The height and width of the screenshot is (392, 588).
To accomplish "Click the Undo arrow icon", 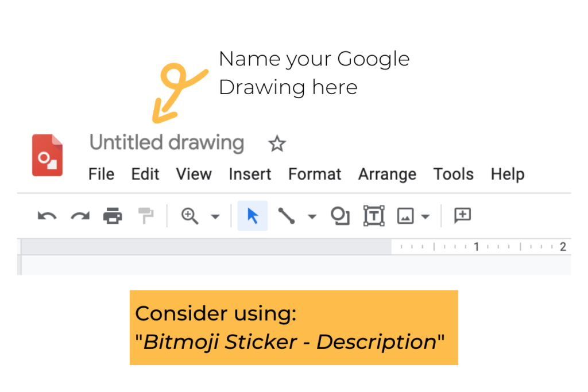I will click(47, 216).
